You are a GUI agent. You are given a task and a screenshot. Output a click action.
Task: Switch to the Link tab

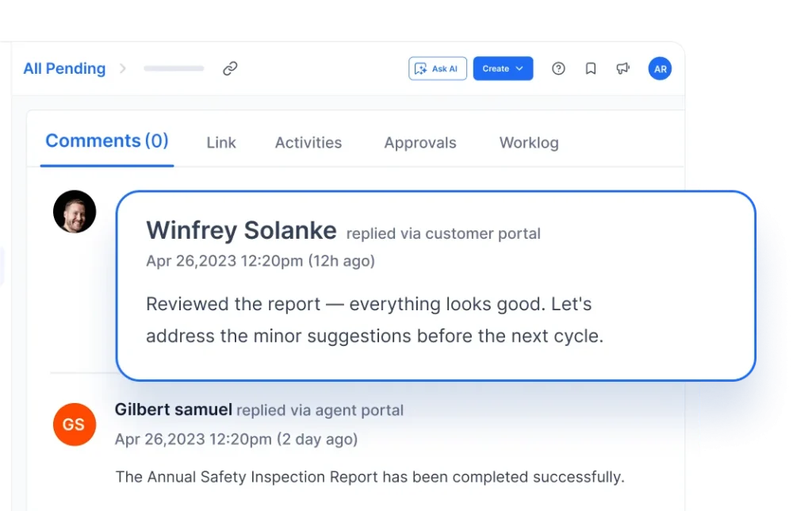point(220,143)
